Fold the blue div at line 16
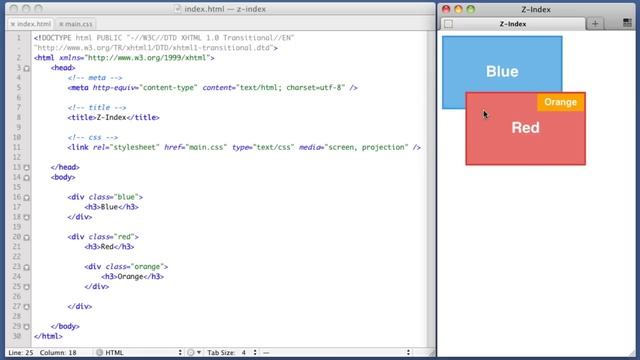 (x=27, y=198)
